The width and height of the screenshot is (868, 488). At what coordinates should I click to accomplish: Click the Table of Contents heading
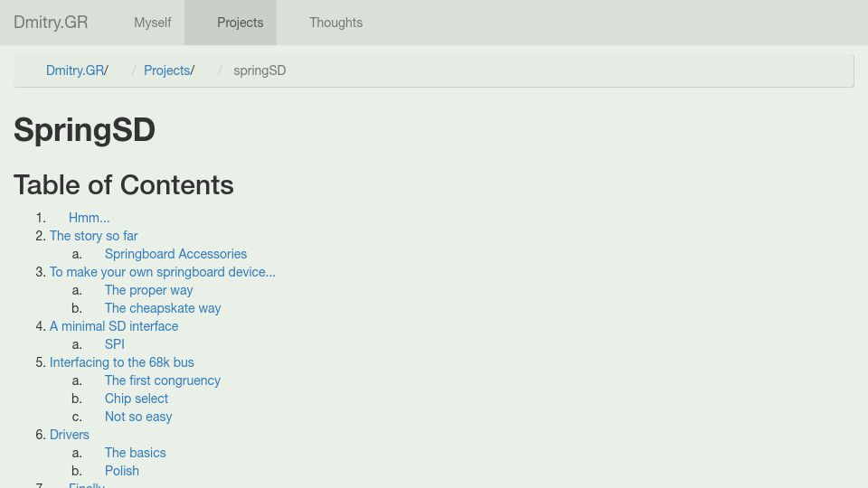(x=124, y=184)
